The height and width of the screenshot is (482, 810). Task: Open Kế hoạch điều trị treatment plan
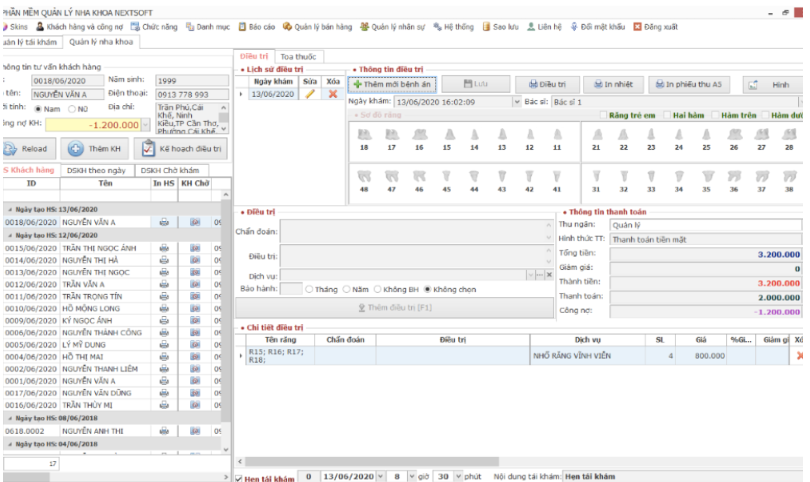[x=179, y=149]
